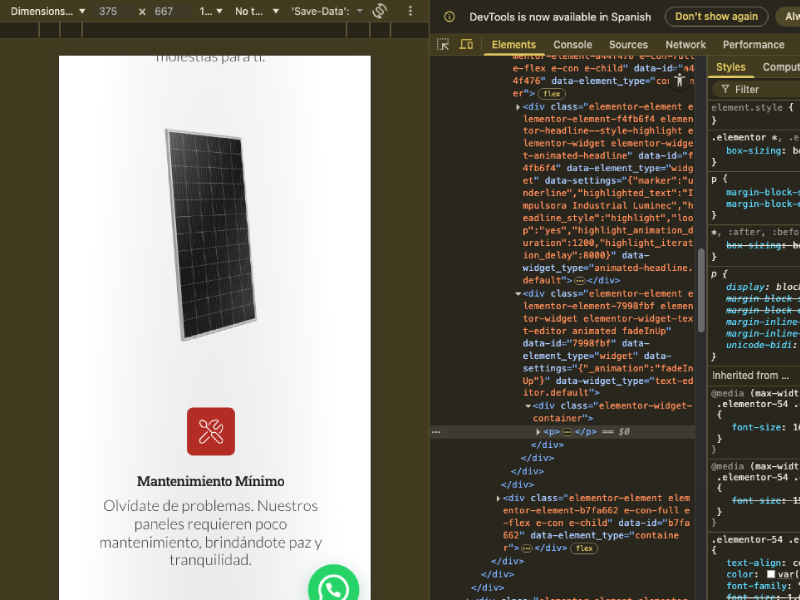This screenshot has width=800, height=600.
Task: Toggle the flex badge on b7fa662 container
Action: [584, 548]
